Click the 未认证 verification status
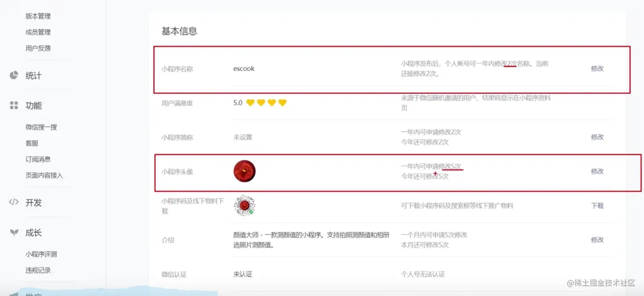Screen dimensions: 644x296 (243, 274)
